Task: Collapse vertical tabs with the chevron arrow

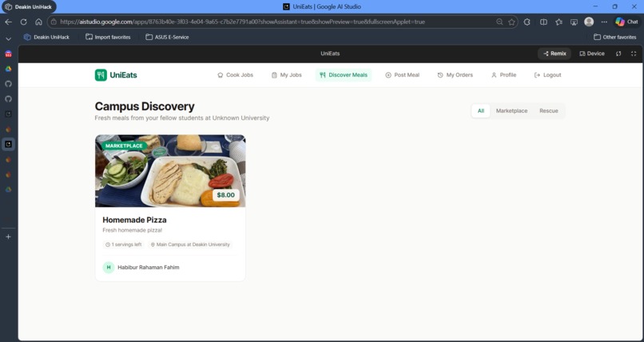Action: 8,38
